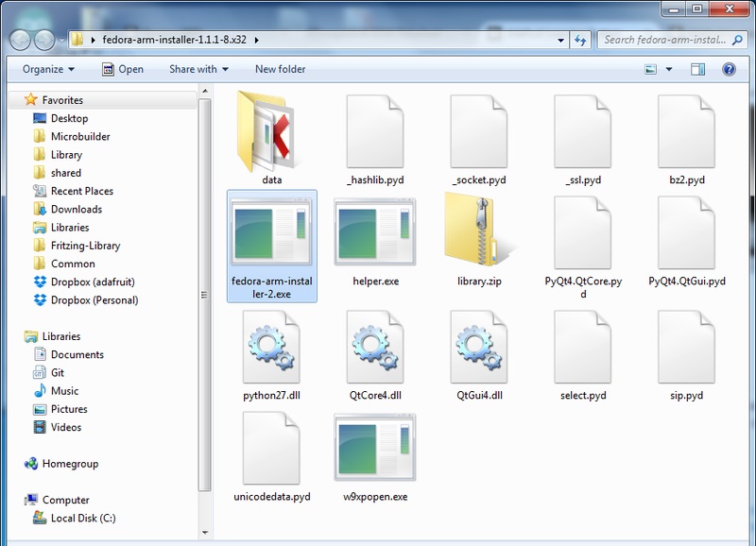
Task: Expand the view options arrow
Action: [669, 69]
